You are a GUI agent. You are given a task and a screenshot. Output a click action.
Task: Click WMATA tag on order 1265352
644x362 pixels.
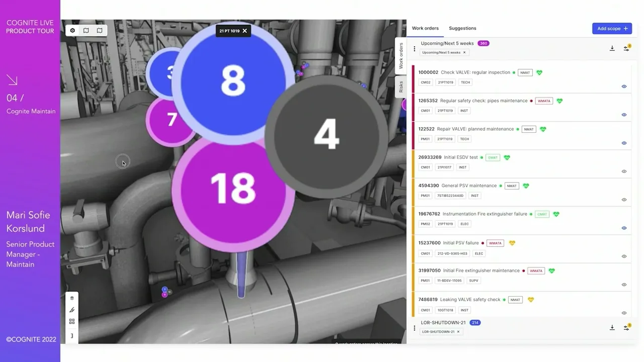544,101
